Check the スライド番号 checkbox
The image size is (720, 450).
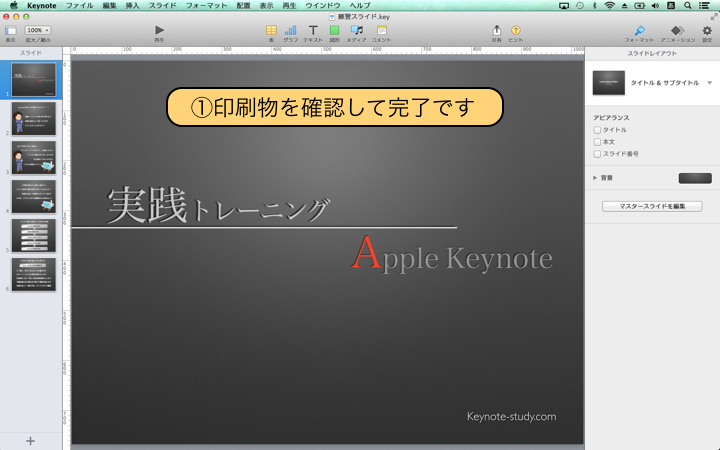(x=597, y=153)
